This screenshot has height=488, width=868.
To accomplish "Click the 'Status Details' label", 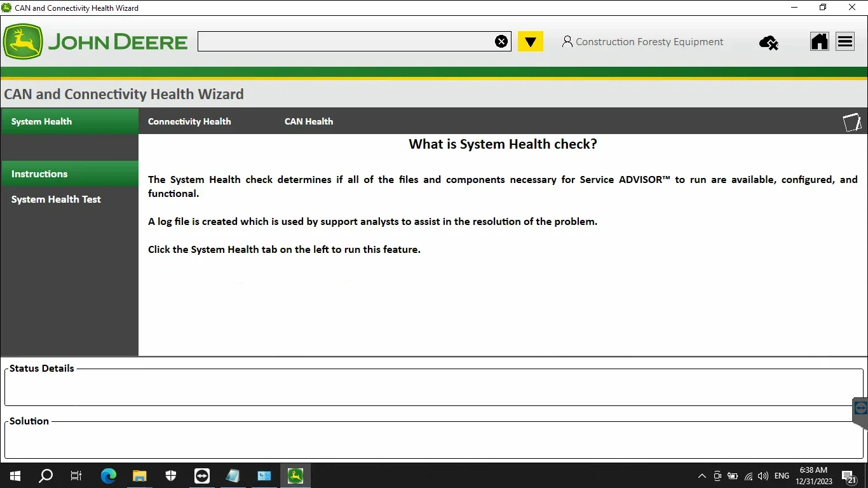I will click(42, 369).
